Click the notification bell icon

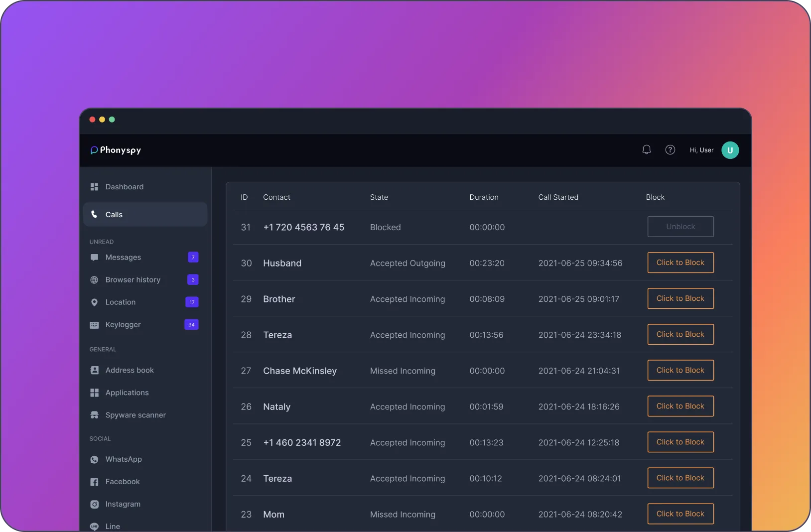click(647, 150)
